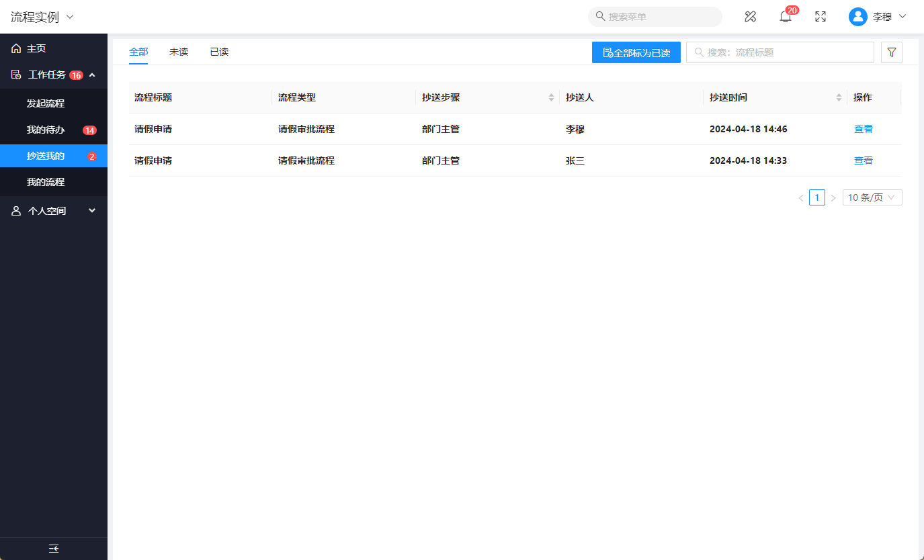
Task: Expand the 个人空间 menu group
Action: click(92, 211)
